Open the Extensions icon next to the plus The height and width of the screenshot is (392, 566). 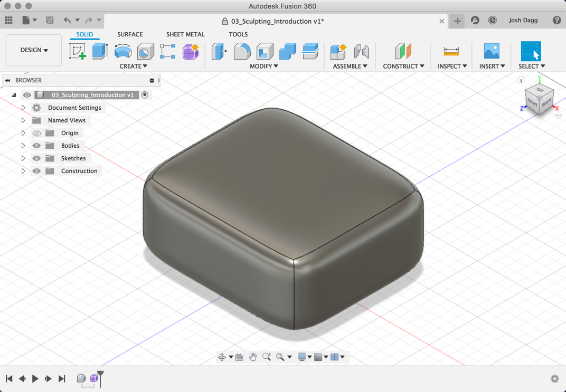tap(475, 20)
